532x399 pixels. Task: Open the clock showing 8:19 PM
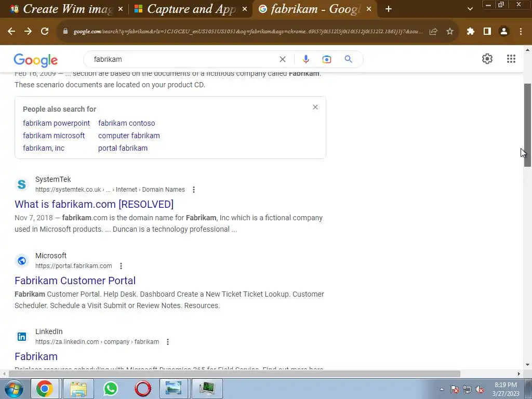506,389
